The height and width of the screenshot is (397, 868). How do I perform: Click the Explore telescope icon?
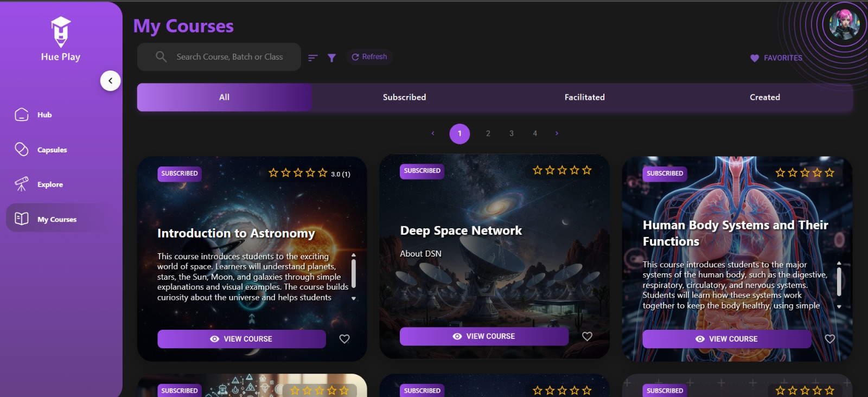pyautogui.click(x=22, y=184)
